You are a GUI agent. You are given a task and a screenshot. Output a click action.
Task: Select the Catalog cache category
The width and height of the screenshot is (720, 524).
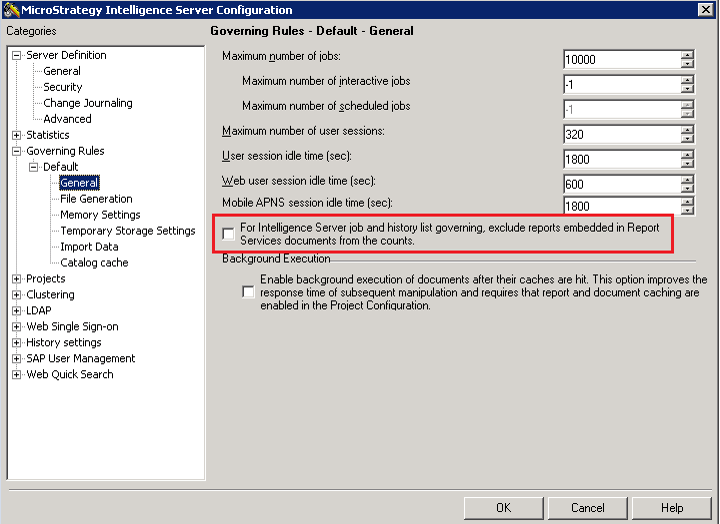pos(94,263)
